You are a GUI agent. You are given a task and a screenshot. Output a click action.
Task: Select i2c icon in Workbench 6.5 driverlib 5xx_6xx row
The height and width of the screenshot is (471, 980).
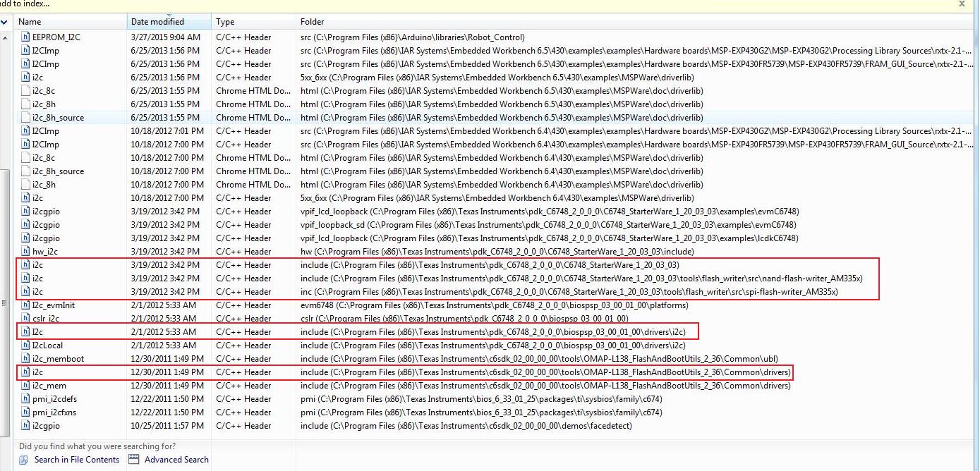click(x=25, y=77)
